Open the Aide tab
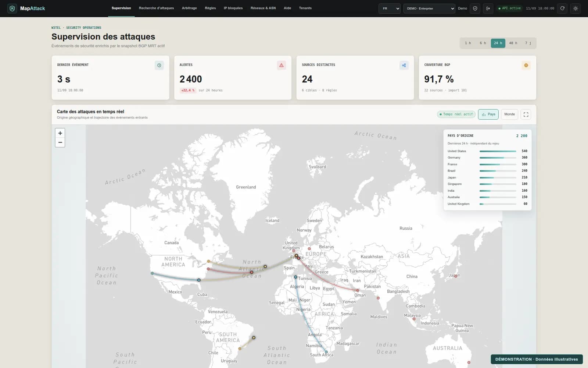 287,8
